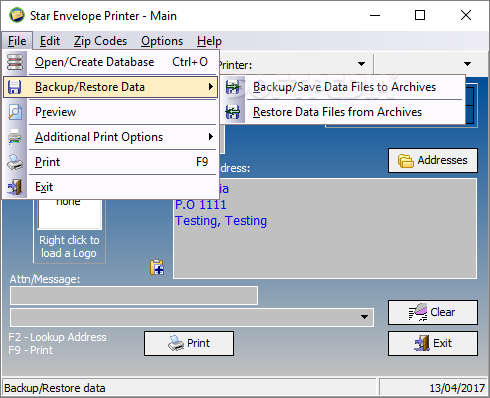The image size is (490, 398).
Task: Expand the combo box below Attn/Message
Action: coord(364,317)
